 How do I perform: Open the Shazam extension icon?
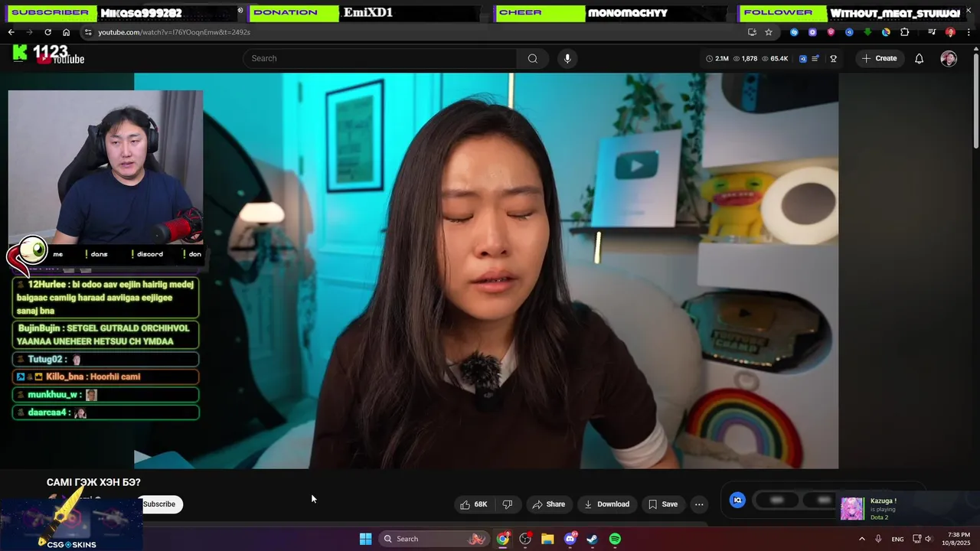[x=794, y=32]
